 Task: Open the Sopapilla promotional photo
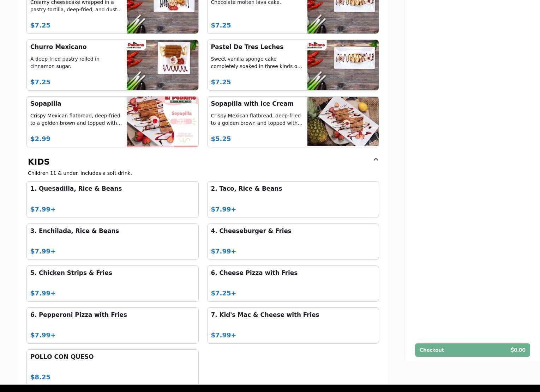(162, 122)
